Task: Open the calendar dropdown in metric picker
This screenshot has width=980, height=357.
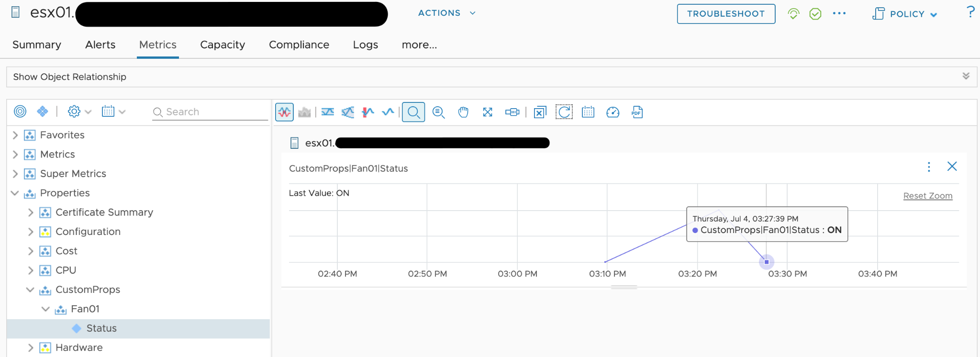Action: (113, 112)
